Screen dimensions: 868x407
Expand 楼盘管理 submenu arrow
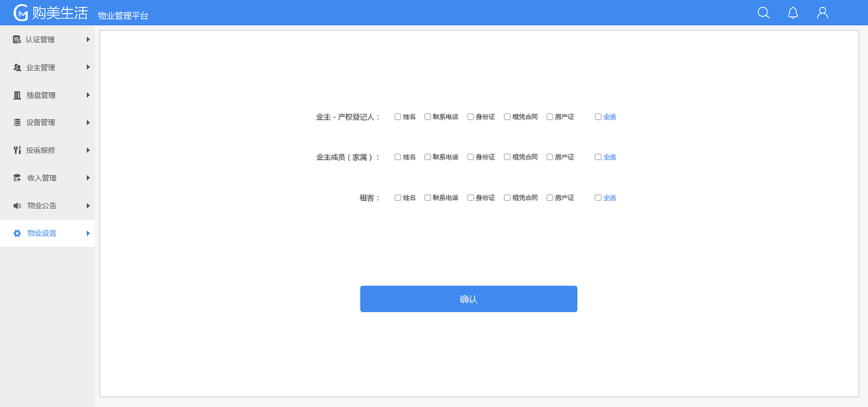tap(88, 95)
